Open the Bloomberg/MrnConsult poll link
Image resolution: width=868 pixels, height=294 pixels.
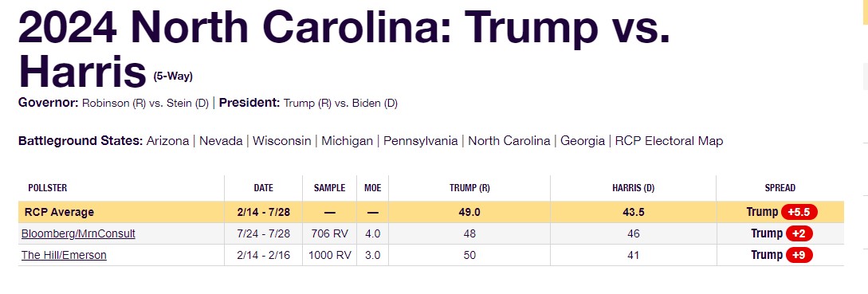pos(78,233)
